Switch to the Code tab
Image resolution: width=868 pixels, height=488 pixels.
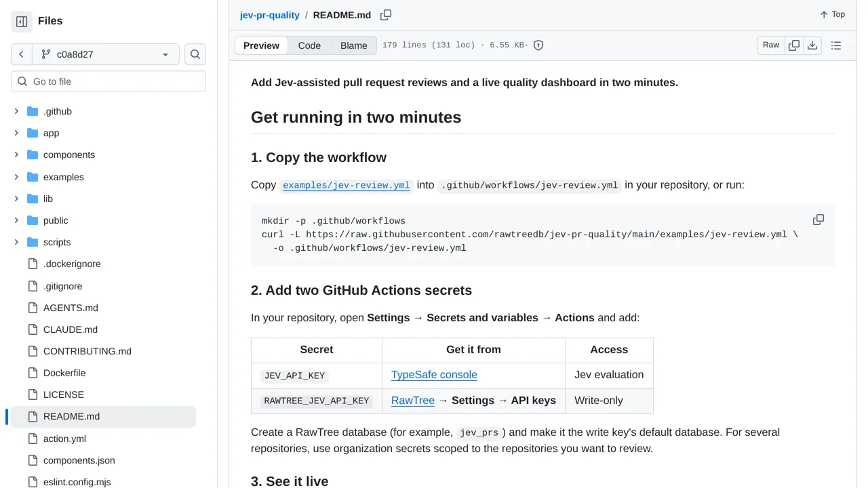click(x=309, y=45)
